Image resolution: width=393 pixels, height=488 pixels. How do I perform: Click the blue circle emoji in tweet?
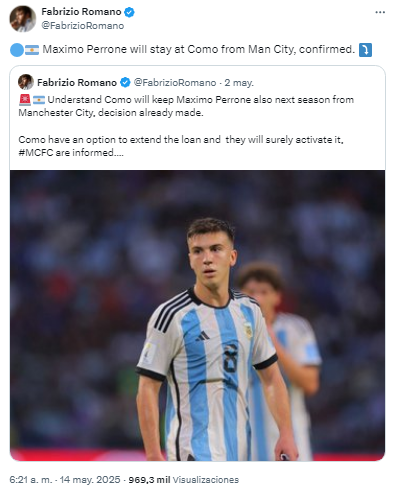(17, 50)
